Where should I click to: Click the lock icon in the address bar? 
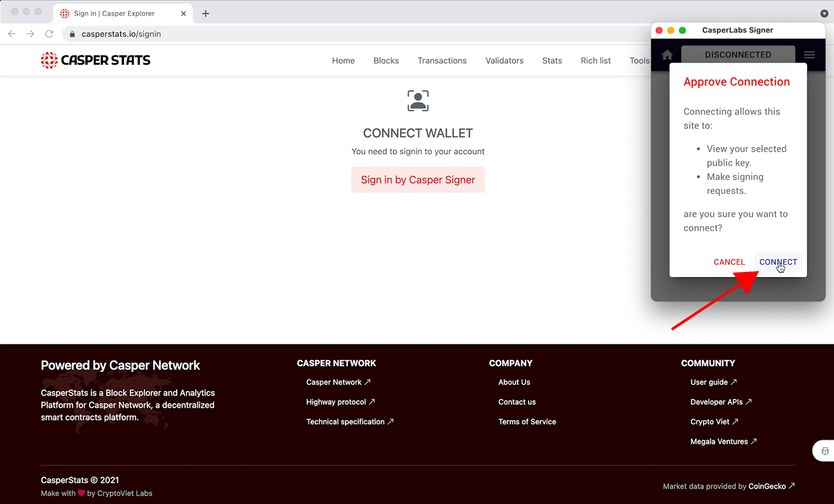72,34
